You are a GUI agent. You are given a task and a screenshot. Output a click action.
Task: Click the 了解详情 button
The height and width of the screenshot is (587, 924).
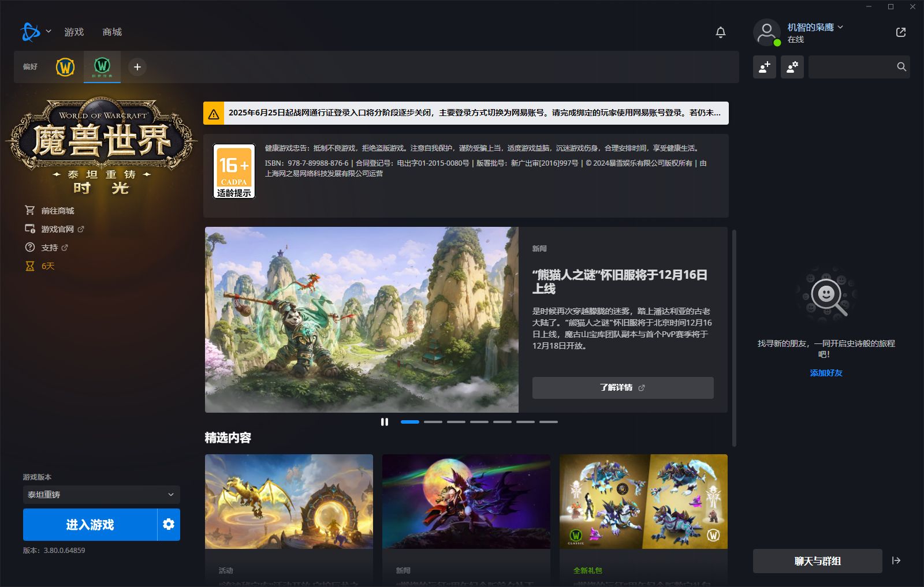[x=623, y=388]
